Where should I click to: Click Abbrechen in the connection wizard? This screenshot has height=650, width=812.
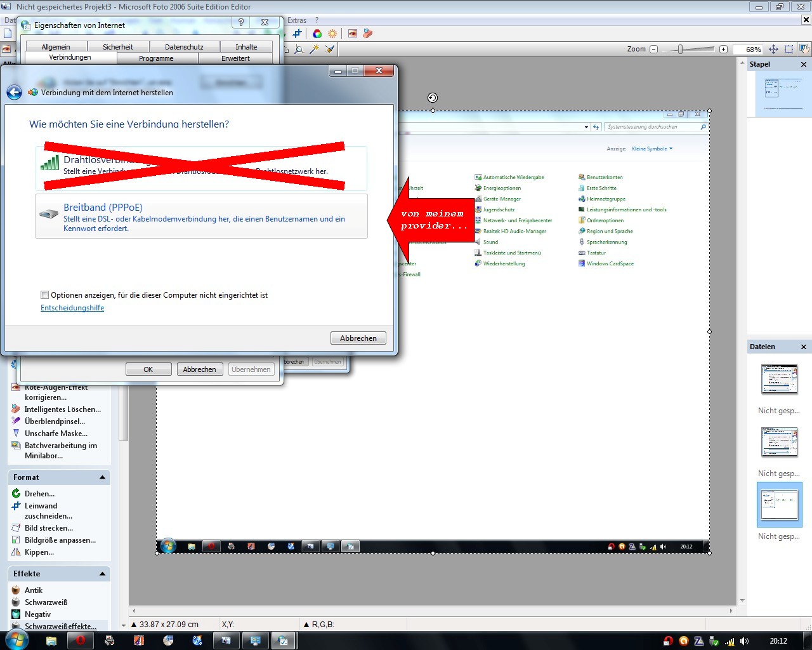pos(358,338)
